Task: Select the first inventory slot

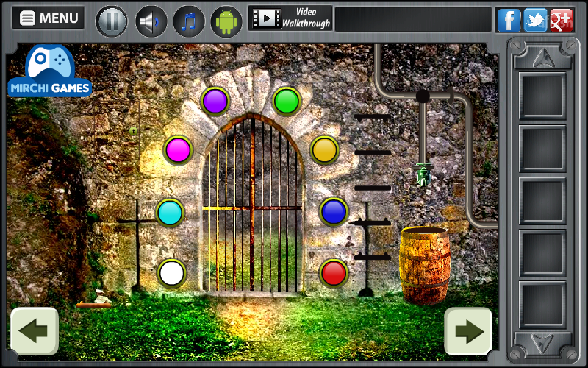Action: [542, 96]
